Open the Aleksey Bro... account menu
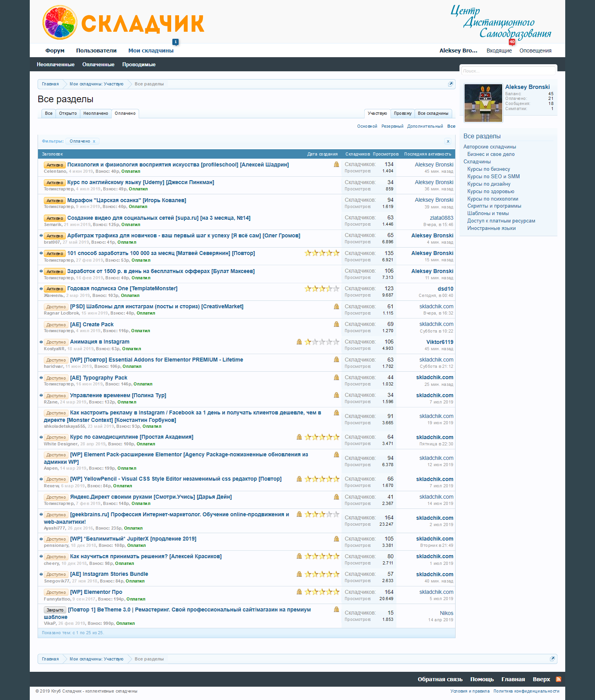Image resolution: width=595 pixels, height=700 pixels. point(458,51)
